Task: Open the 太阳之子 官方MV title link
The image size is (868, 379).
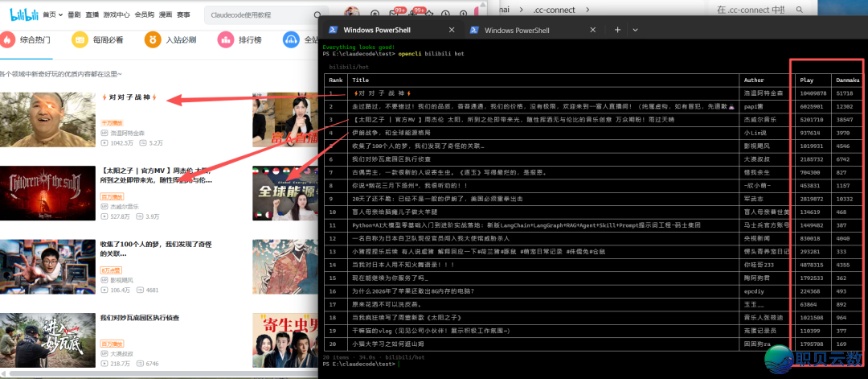Action: 156,175
